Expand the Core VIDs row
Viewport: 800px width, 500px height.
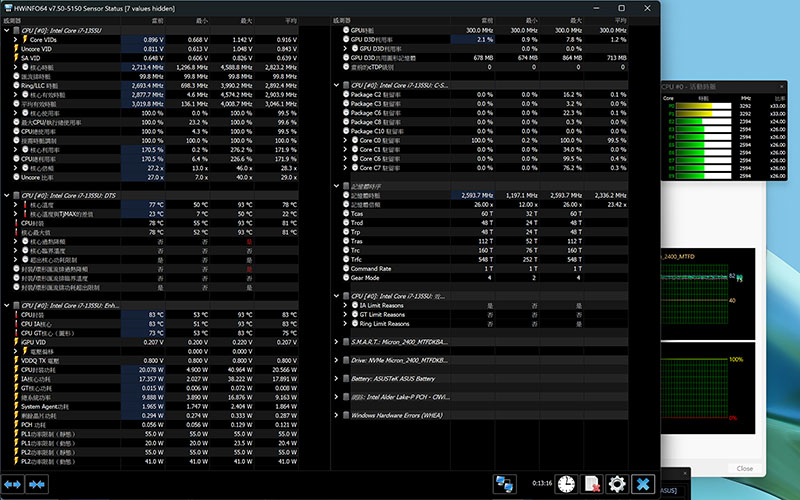pyautogui.click(x=14, y=39)
